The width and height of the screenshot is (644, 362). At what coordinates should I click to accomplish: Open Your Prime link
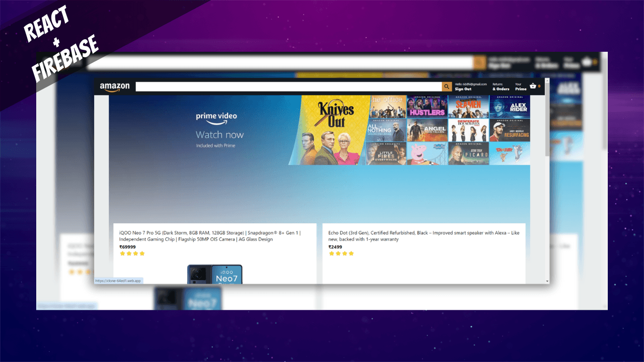[521, 86]
